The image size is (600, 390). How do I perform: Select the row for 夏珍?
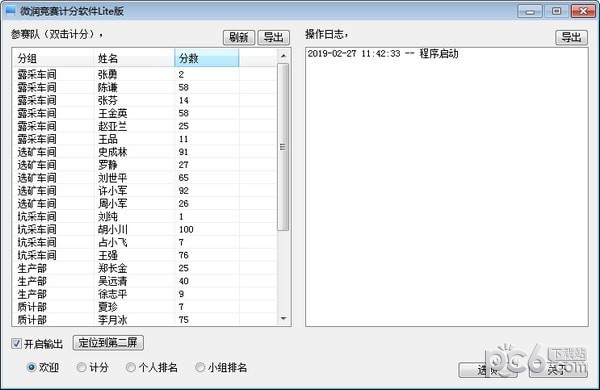(x=145, y=307)
